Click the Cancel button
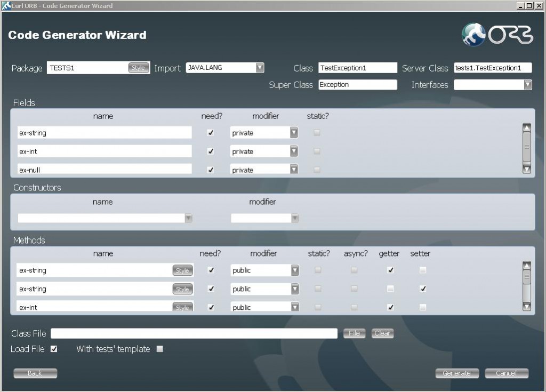This screenshot has height=392, width=546. (x=507, y=373)
